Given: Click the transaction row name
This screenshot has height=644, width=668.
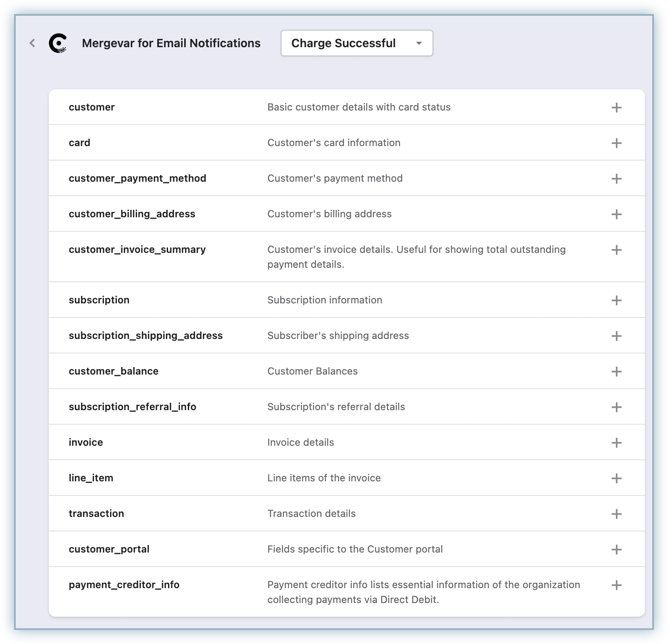Looking at the screenshot, I should click(x=96, y=514).
